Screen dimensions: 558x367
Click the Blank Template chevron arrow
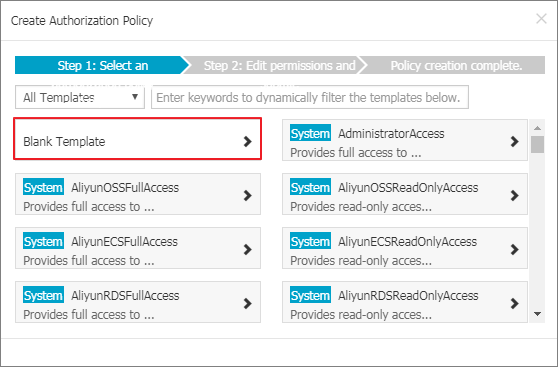point(247,141)
